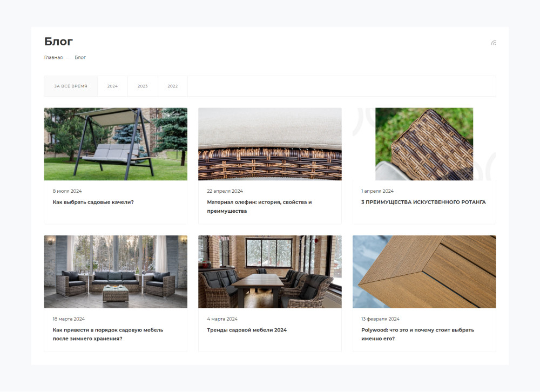Open the artificial rattan photo thumbnail

click(424, 144)
